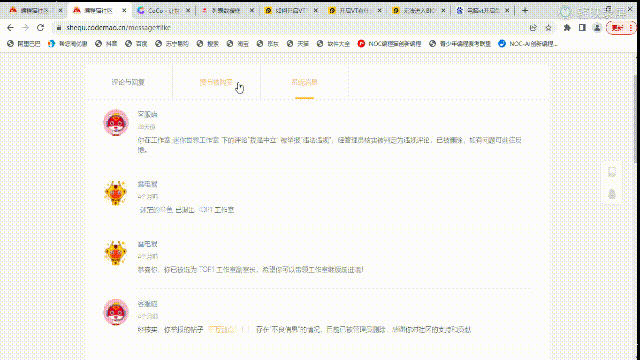Open the NOC bookmark with red icon
Image resolution: width=640 pixels, height=360 pixels.
(389, 44)
